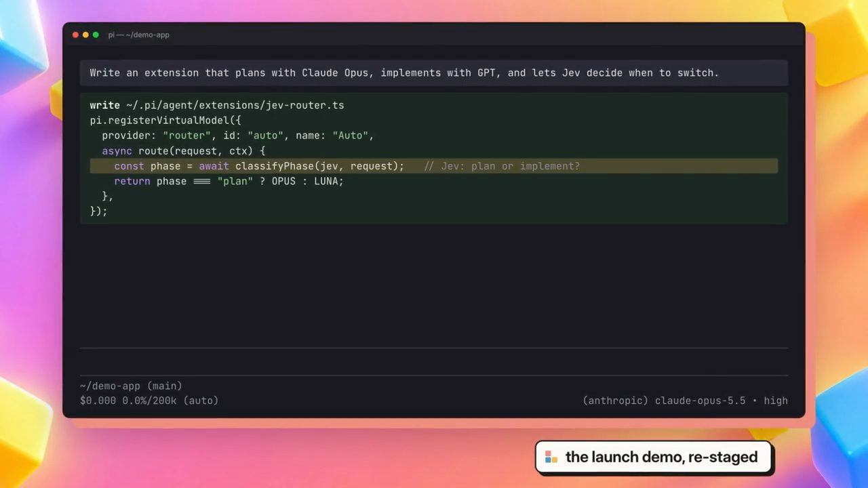The height and width of the screenshot is (488, 868).
Task: Click the empty input area between divider lines
Action: [434, 361]
